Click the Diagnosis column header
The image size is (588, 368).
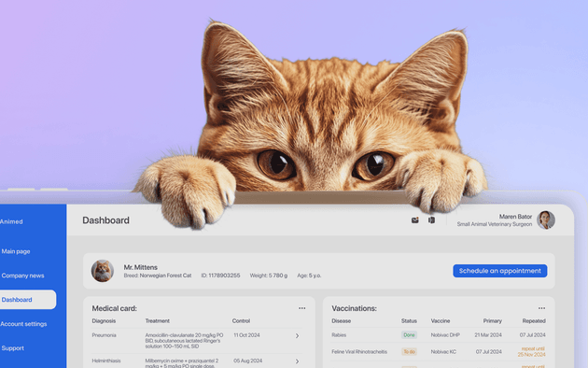[x=104, y=321]
